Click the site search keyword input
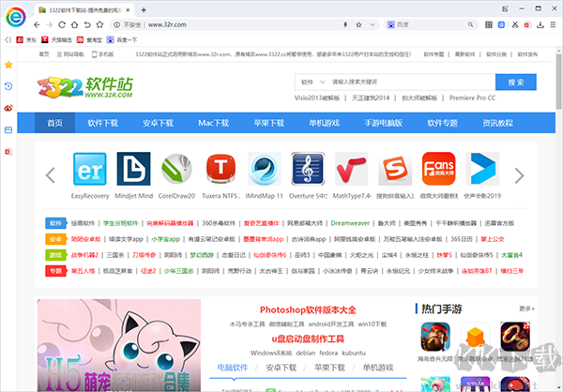This screenshot has height=392, width=563. pos(411,83)
